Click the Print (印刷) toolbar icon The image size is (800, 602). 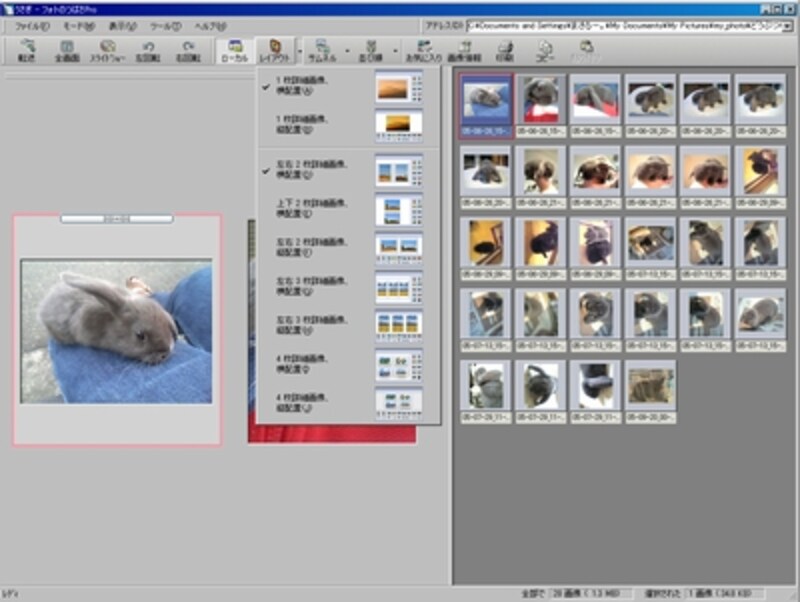click(x=506, y=51)
